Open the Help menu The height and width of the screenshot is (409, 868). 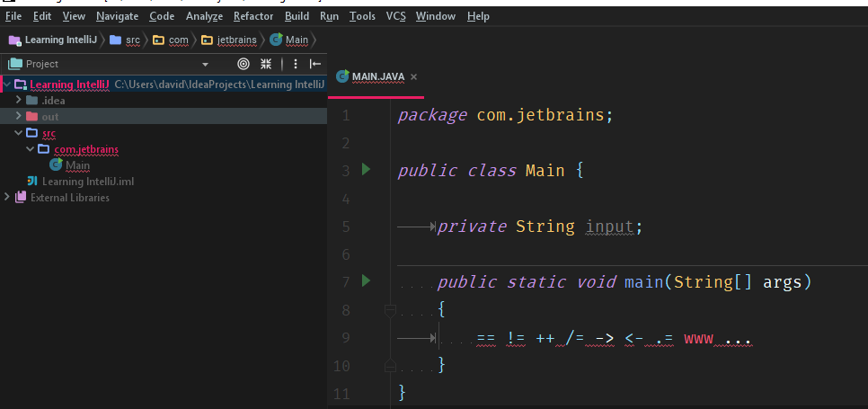point(478,16)
